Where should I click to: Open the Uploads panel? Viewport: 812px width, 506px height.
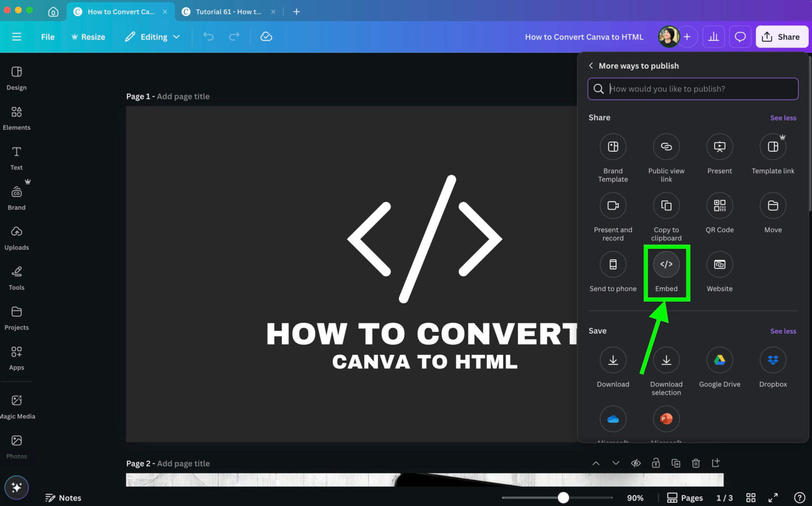pos(16,237)
